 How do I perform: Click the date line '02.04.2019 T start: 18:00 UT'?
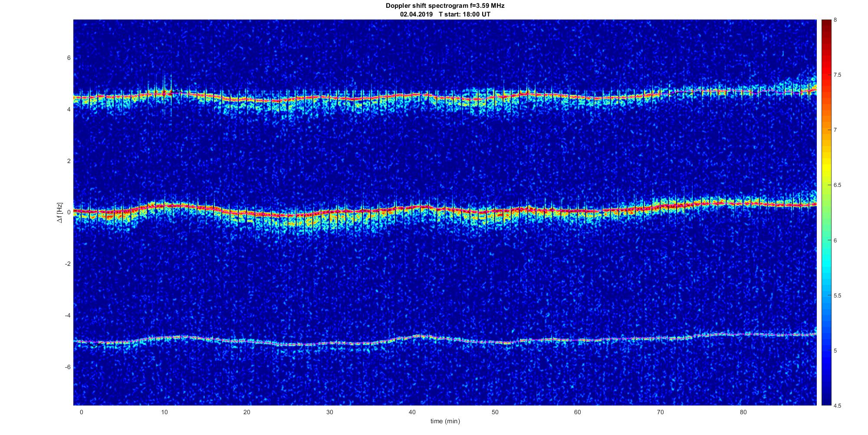click(x=445, y=14)
